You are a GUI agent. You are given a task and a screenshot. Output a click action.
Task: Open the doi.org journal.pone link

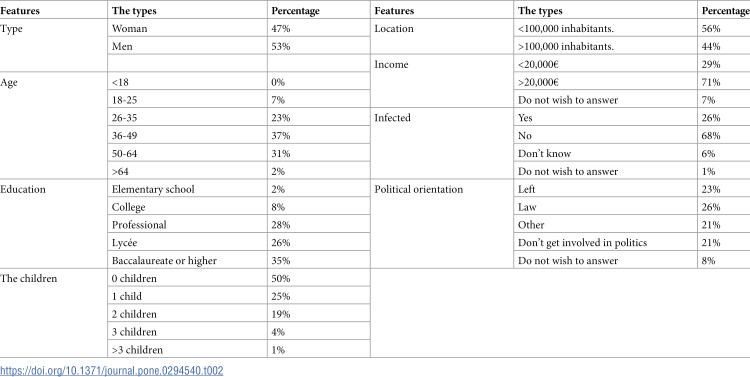111,370
